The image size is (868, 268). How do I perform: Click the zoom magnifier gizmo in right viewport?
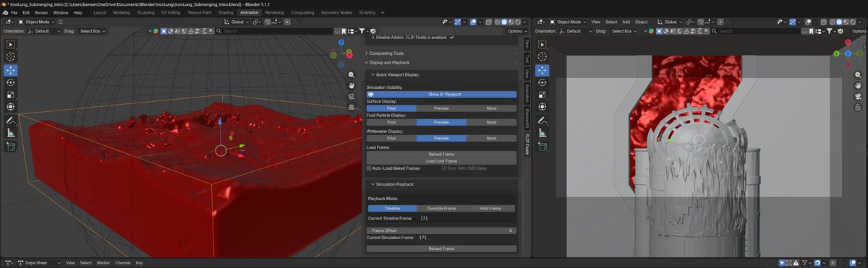point(857,74)
